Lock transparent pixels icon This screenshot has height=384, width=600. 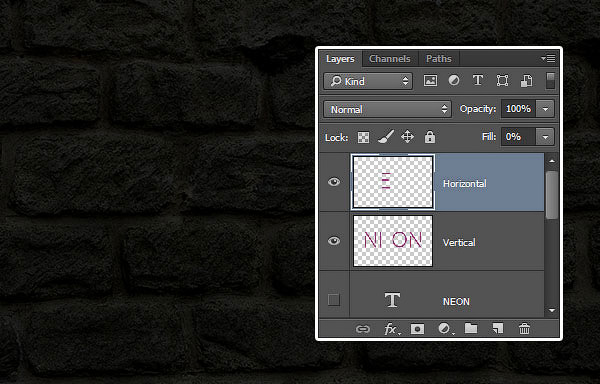point(363,137)
